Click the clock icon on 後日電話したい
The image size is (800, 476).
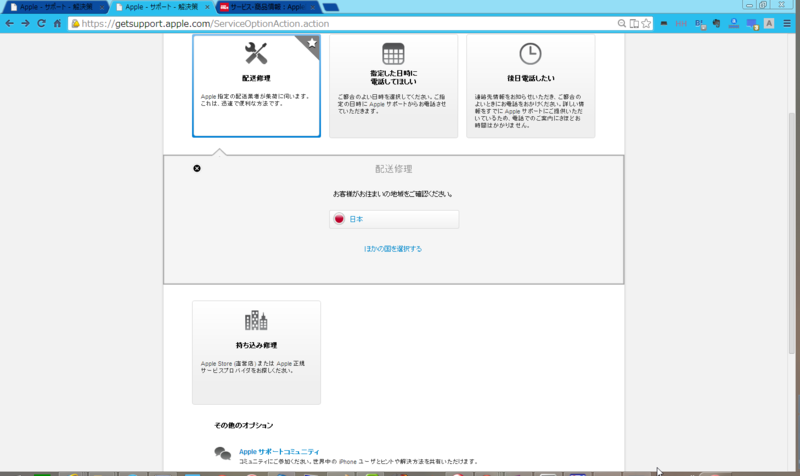click(530, 54)
